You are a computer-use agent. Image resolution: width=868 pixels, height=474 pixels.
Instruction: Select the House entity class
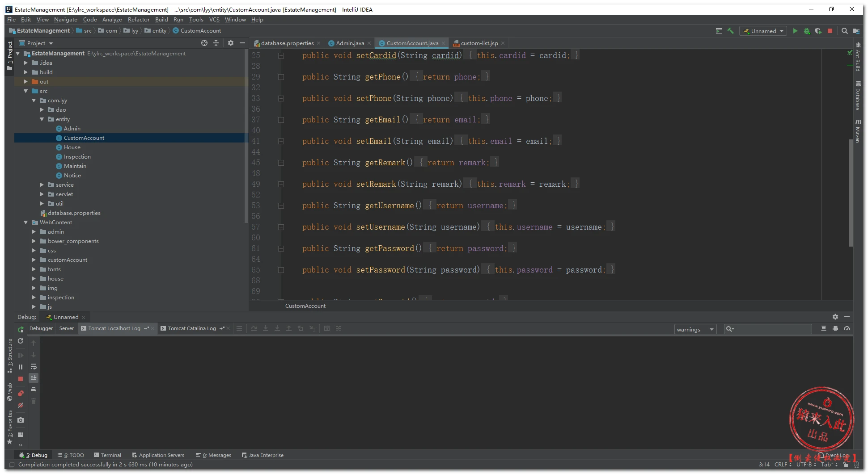click(72, 147)
